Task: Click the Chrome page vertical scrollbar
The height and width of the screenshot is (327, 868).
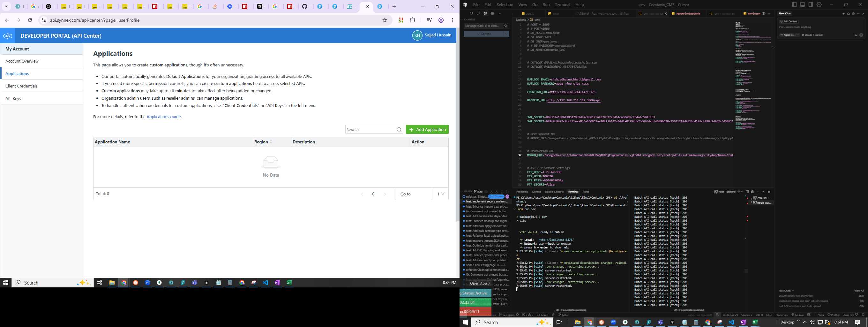Action: coord(458,125)
